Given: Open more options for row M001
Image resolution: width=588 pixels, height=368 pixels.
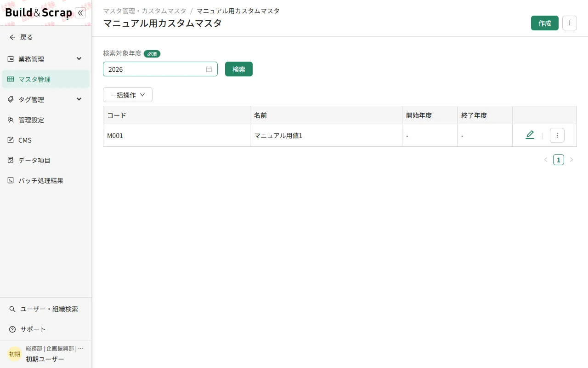Looking at the screenshot, I should (557, 135).
